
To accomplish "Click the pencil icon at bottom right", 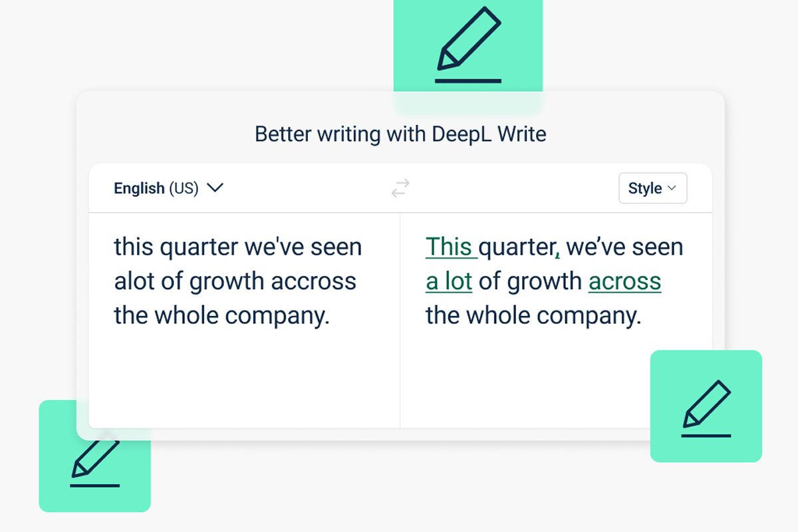I will click(706, 407).
